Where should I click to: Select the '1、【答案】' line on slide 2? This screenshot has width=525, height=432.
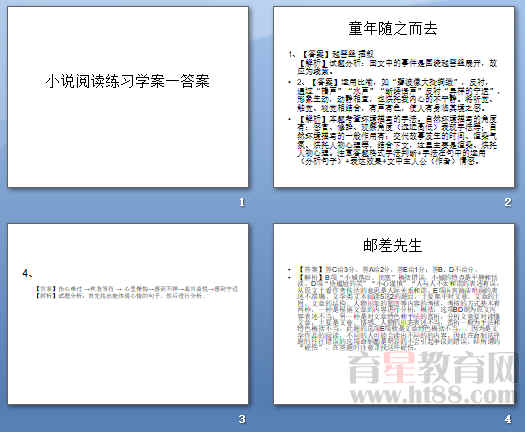click(x=331, y=54)
